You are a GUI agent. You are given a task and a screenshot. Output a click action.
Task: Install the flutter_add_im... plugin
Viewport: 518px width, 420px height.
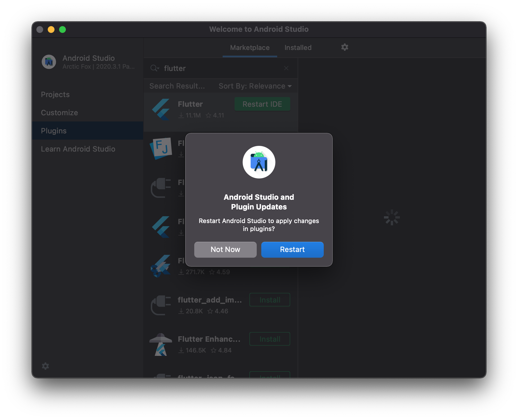pos(270,300)
